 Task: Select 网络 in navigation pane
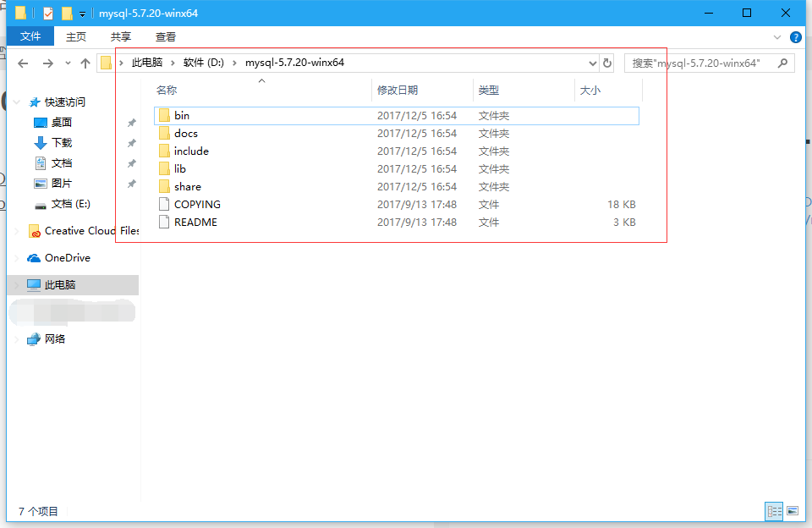point(55,338)
